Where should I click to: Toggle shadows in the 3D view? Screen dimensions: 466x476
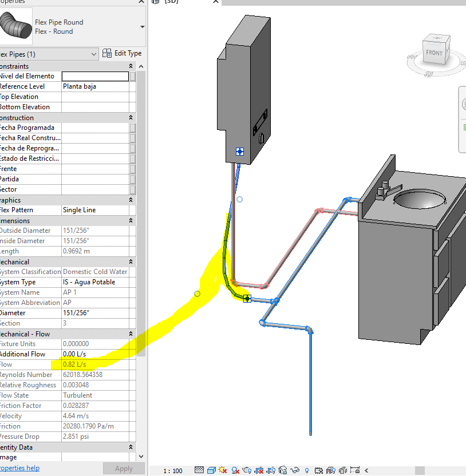click(x=235, y=469)
